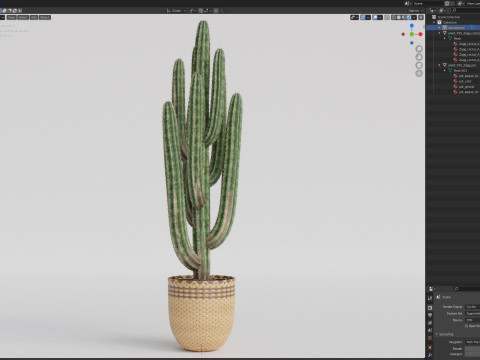The width and height of the screenshot is (480, 360).
Task: Click the mesh icon under the pot object
Action: pos(450,71)
